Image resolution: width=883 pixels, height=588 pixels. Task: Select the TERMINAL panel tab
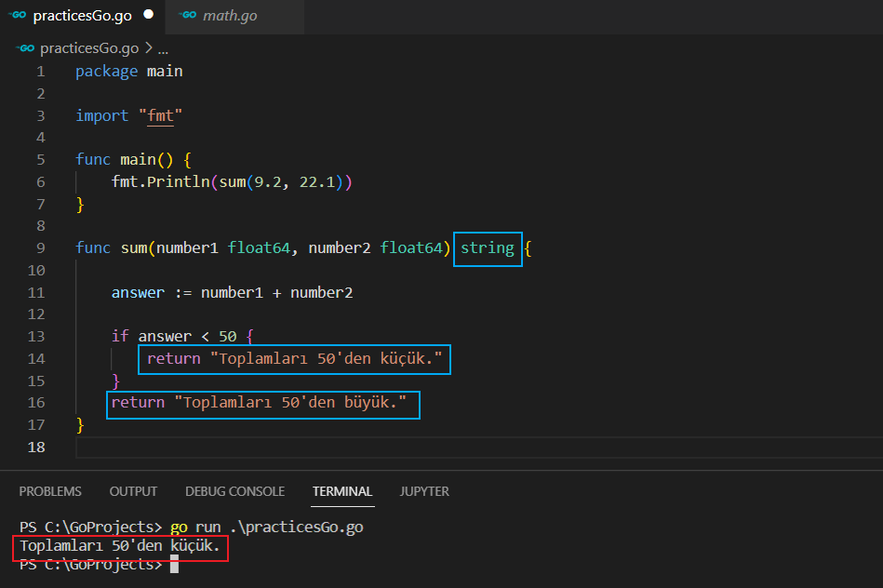coord(342,491)
